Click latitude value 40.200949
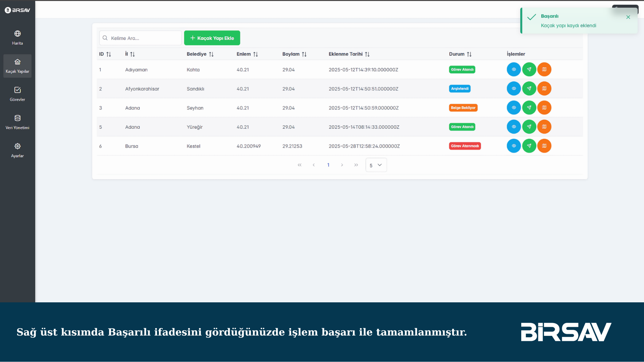The height and width of the screenshot is (362, 644). click(249, 146)
